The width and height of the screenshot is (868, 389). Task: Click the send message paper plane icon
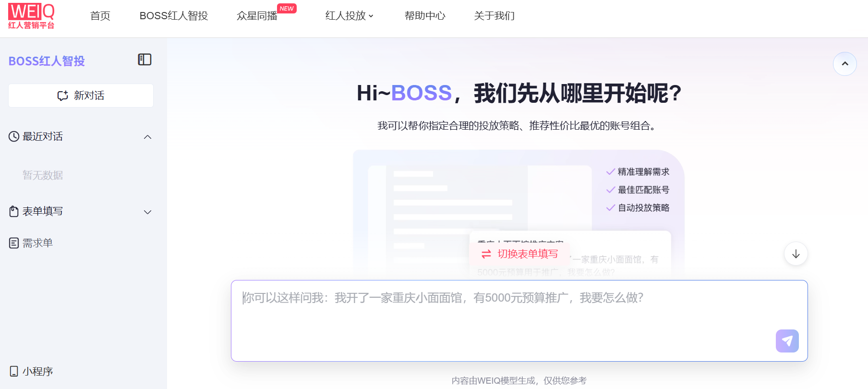787,341
